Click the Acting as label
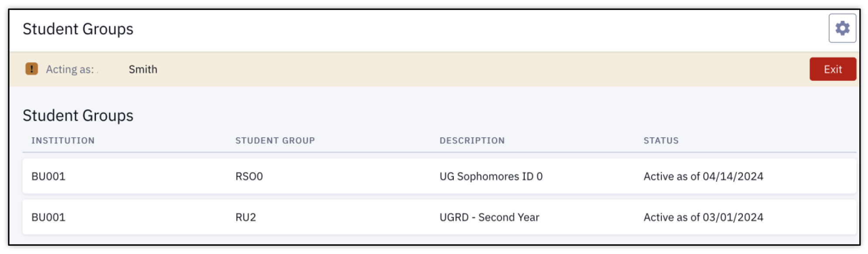Screen dimensions: 868x254 coord(70,69)
